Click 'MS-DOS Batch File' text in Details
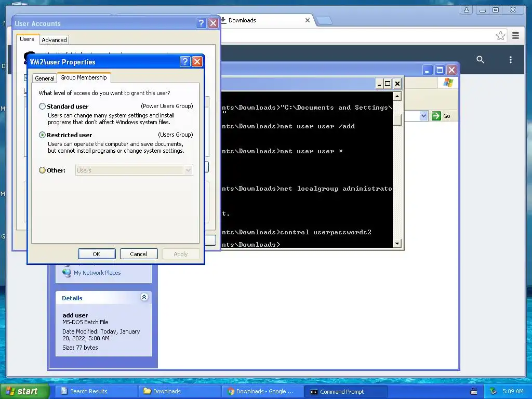532x399 pixels. pyautogui.click(x=85, y=322)
